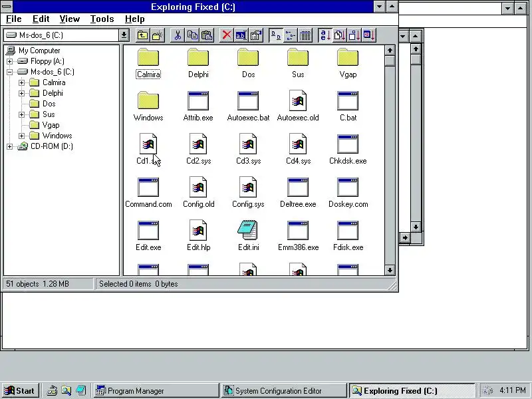
Task: Expand the Calmira folder node
Action: tap(22, 82)
